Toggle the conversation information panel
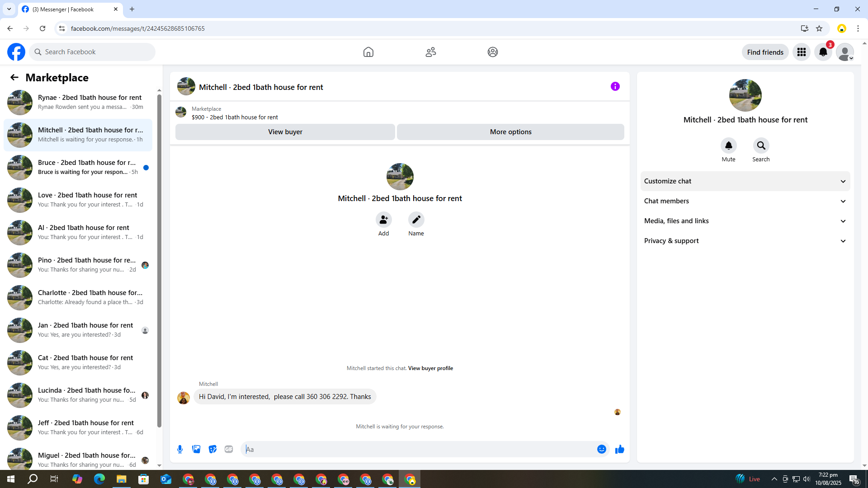Screen dimensions: 868x488 click(615, 86)
